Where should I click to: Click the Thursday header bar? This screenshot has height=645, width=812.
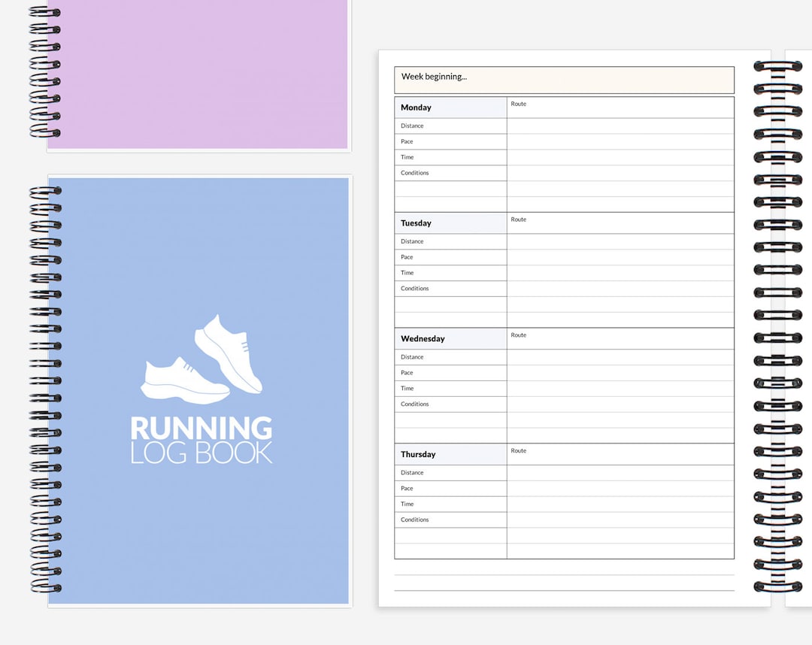[450, 454]
